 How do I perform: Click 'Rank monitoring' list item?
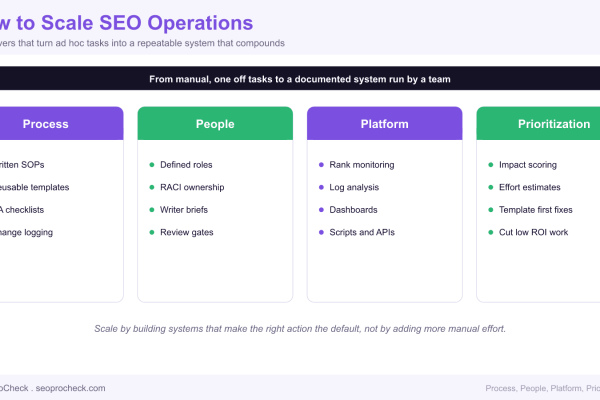click(x=362, y=165)
